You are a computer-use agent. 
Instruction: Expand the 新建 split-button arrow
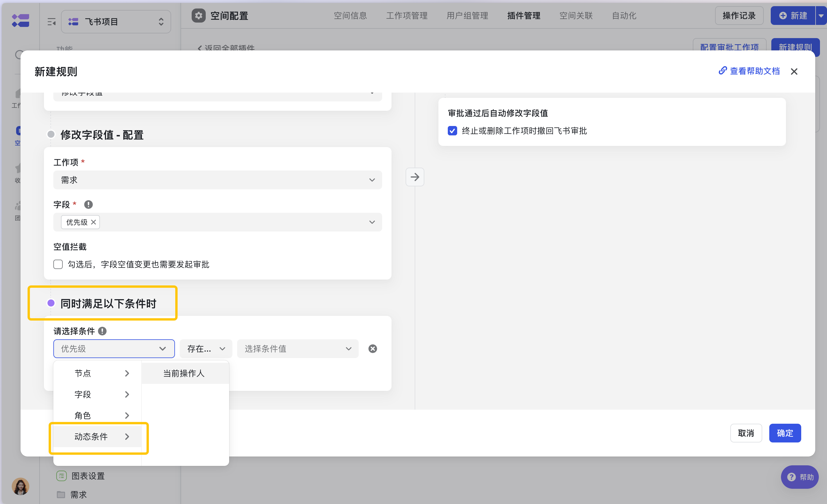[821, 16]
